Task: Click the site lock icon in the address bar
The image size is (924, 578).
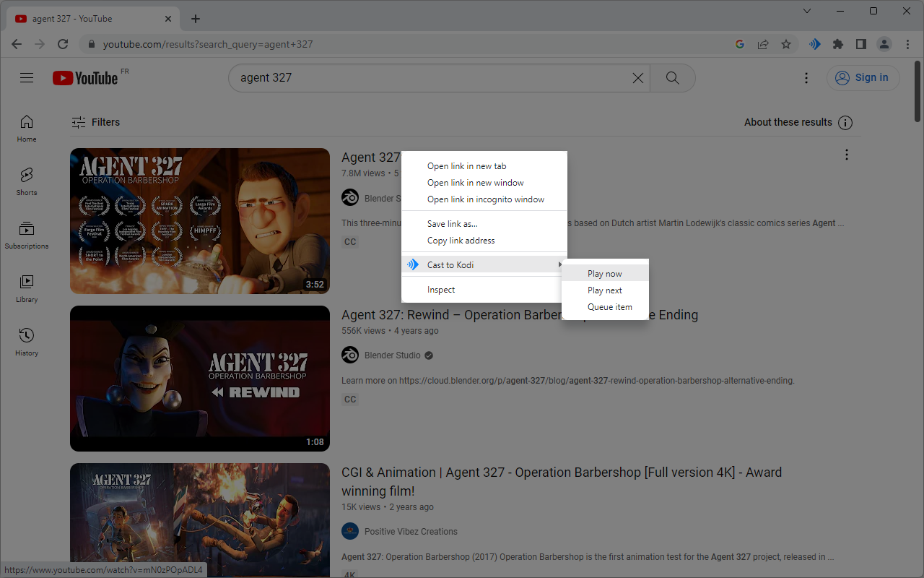Action: [x=92, y=44]
